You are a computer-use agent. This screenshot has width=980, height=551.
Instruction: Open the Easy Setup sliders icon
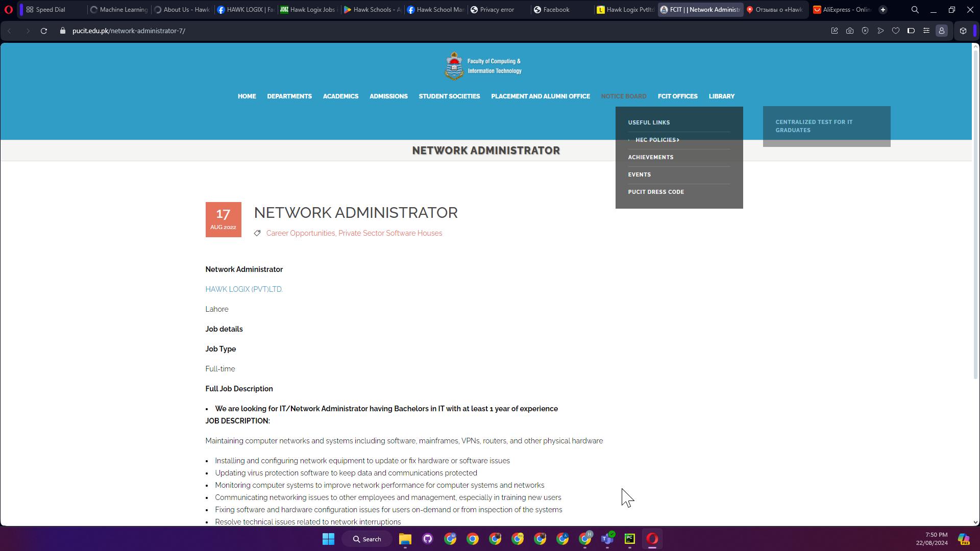[x=926, y=31]
